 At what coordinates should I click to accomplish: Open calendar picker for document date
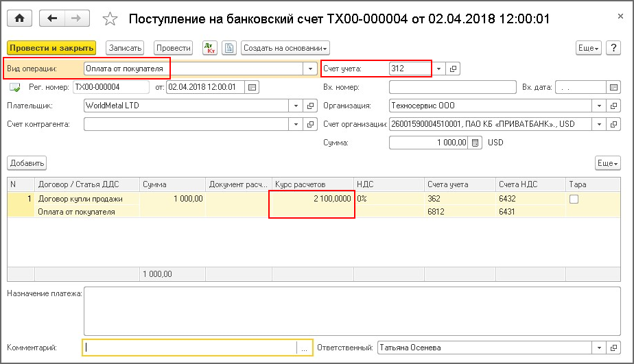(252, 87)
